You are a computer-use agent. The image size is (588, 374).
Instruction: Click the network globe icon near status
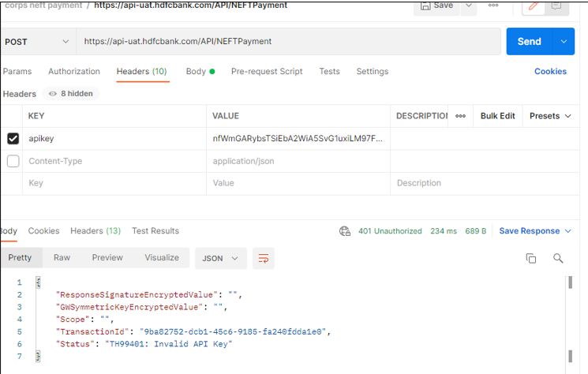tap(345, 231)
